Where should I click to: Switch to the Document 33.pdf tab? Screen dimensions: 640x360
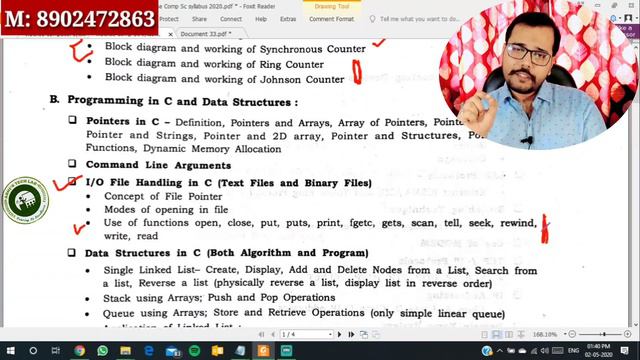(x=206, y=34)
